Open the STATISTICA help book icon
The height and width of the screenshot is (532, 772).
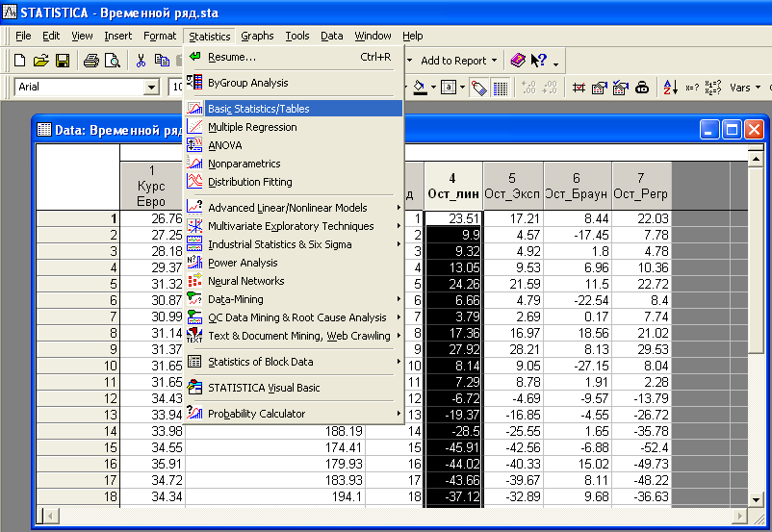click(x=518, y=61)
